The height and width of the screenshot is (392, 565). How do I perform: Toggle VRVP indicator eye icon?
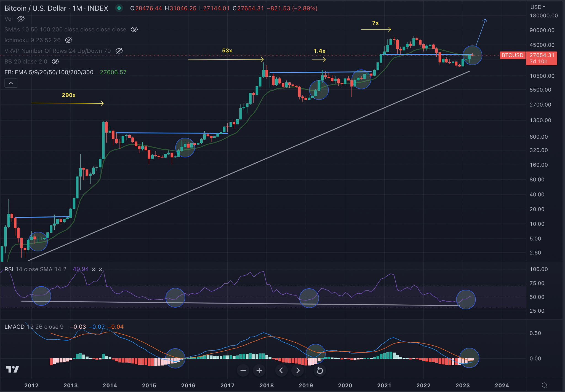[119, 51]
